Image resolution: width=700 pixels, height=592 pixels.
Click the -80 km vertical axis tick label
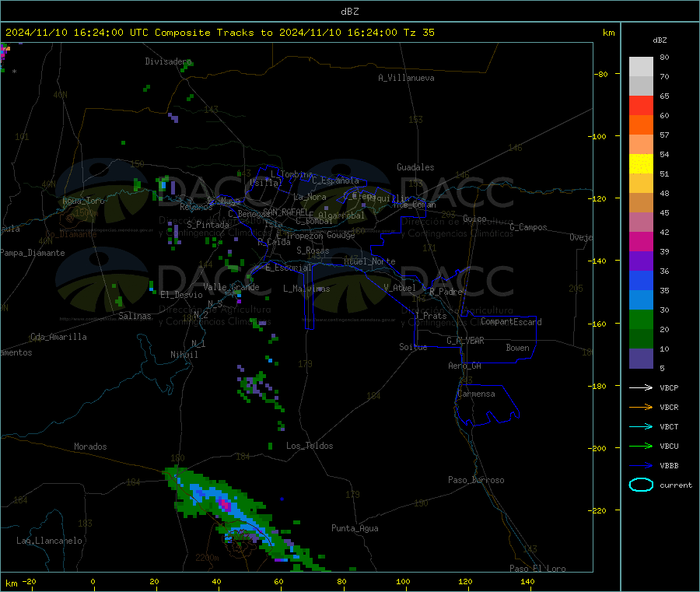[x=600, y=74]
